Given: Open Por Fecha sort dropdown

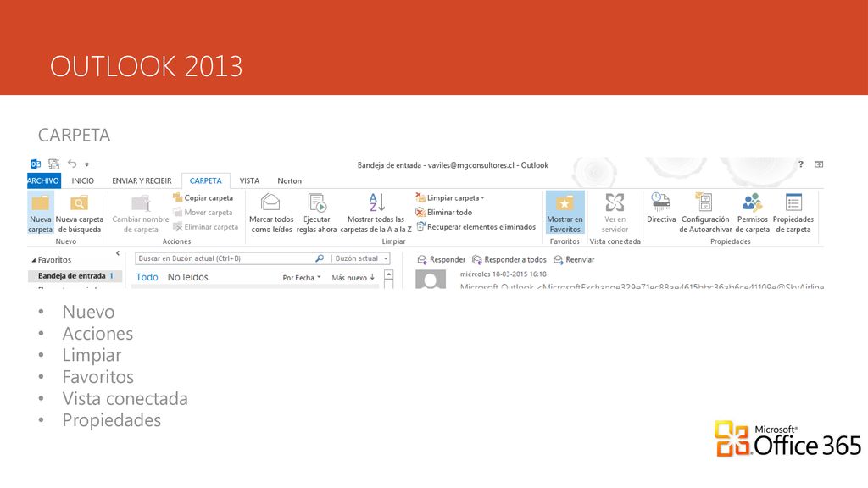Looking at the screenshot, I should click(x=302, y=278).
